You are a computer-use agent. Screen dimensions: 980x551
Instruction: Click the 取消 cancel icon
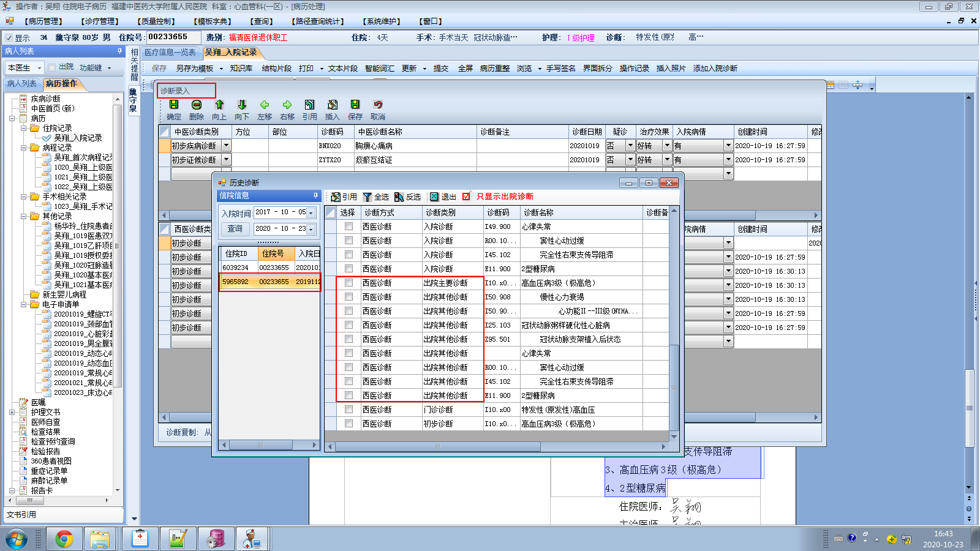(x=378, y=105)
